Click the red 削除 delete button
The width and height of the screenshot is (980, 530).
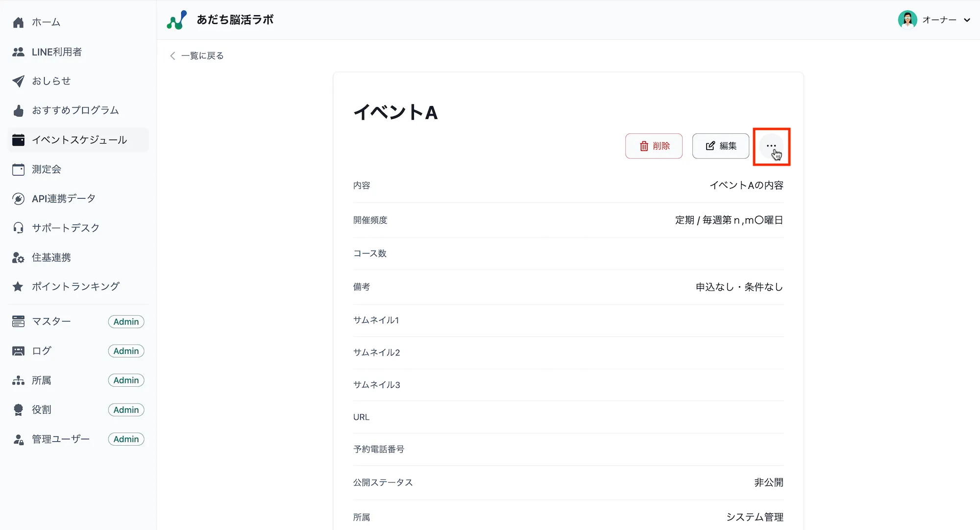click(654, 146)
